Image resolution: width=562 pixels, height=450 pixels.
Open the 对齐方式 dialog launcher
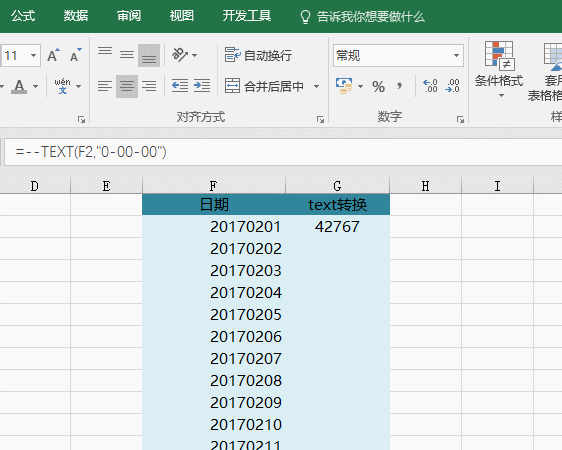320,119
